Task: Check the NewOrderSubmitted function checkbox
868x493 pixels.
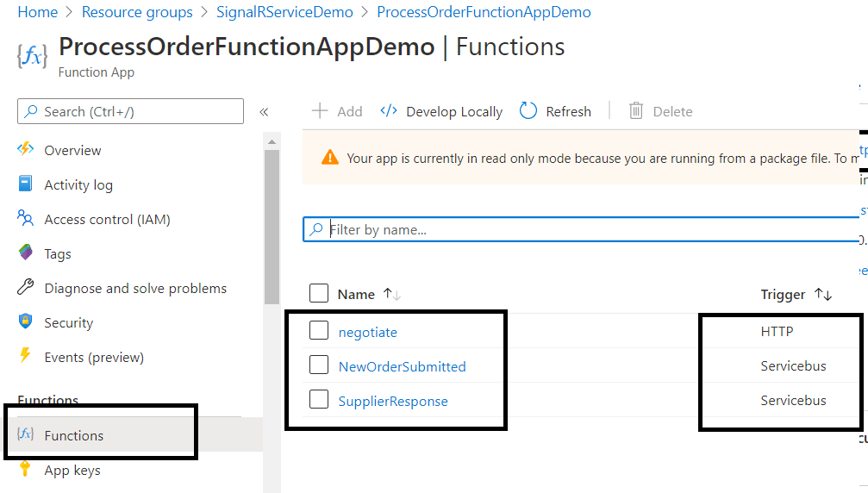Action: click(x=319, y=365)
